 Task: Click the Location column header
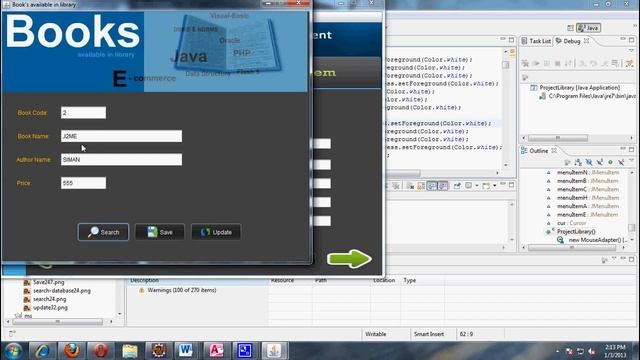coord(384,280)
